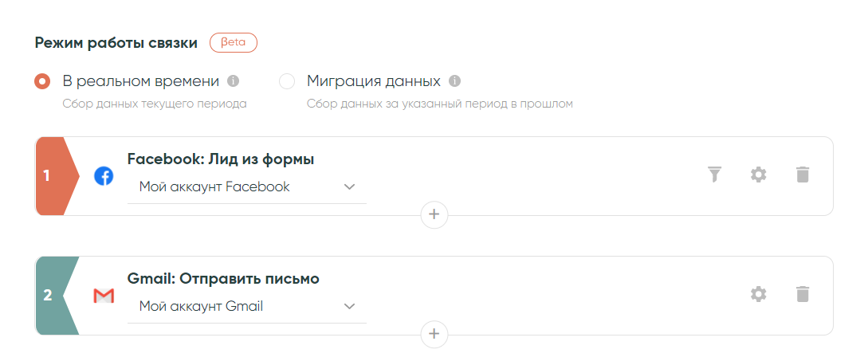868x361 pixels.
Task: Click the Facebook logo icon
Action: coord(104,176)
